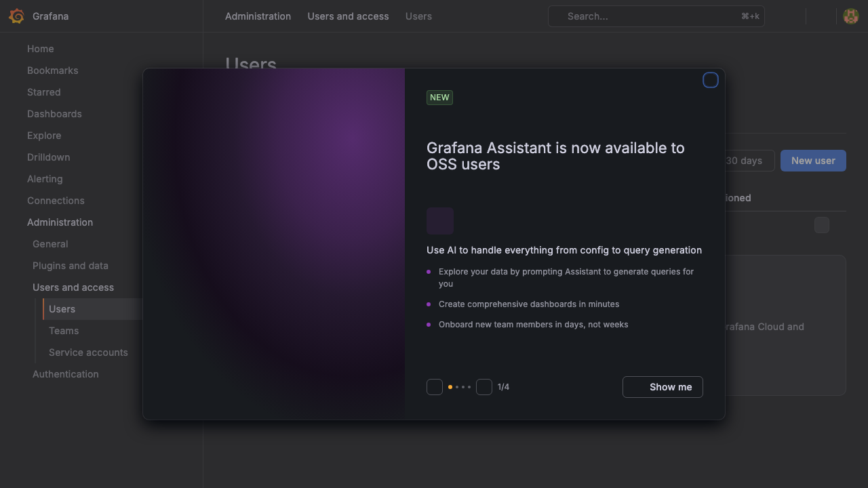Focus the Search input field
868x488 pixels.
click(x=656, y=16)
